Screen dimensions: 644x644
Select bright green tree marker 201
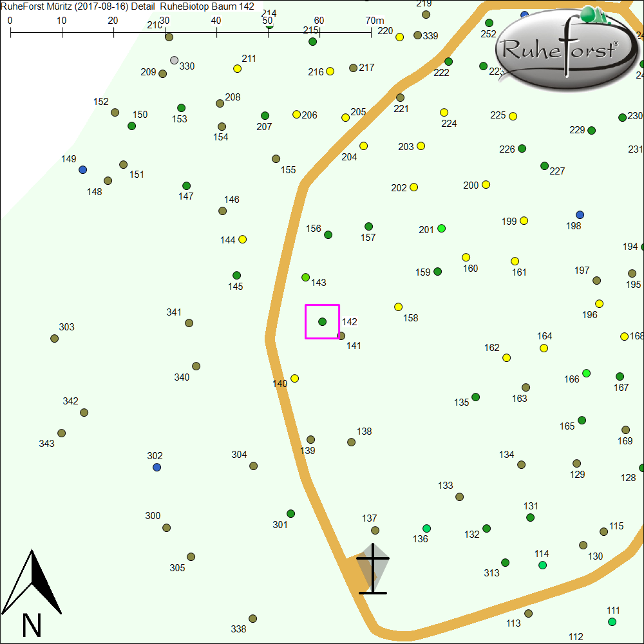(442, 229)
